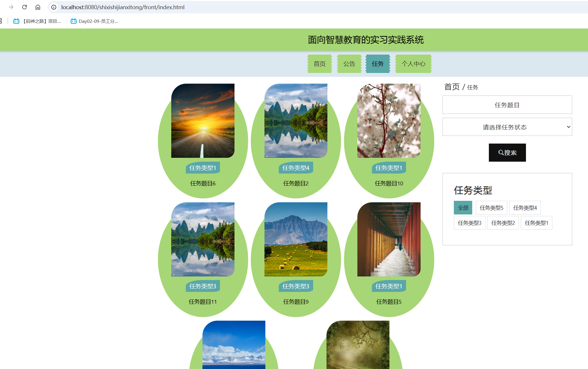Click the 任务题目10 title

[389, 183]
